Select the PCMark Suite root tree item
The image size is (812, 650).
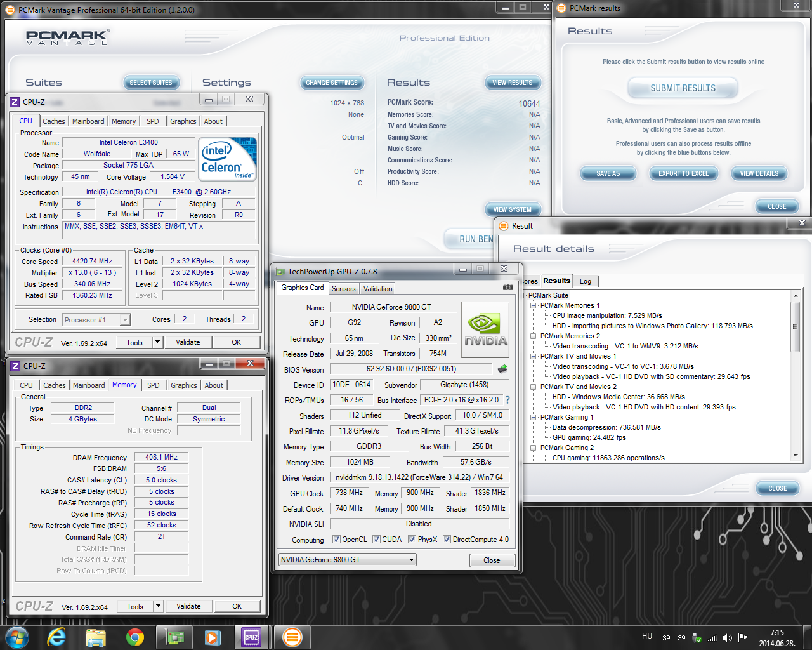[548, 295]
